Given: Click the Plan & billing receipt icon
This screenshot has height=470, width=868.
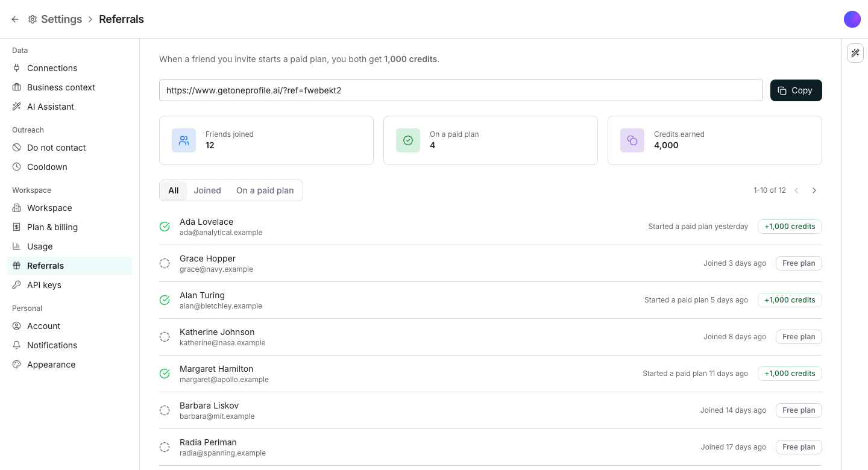Looking at the screenshot, I should (x=17, y=227).
